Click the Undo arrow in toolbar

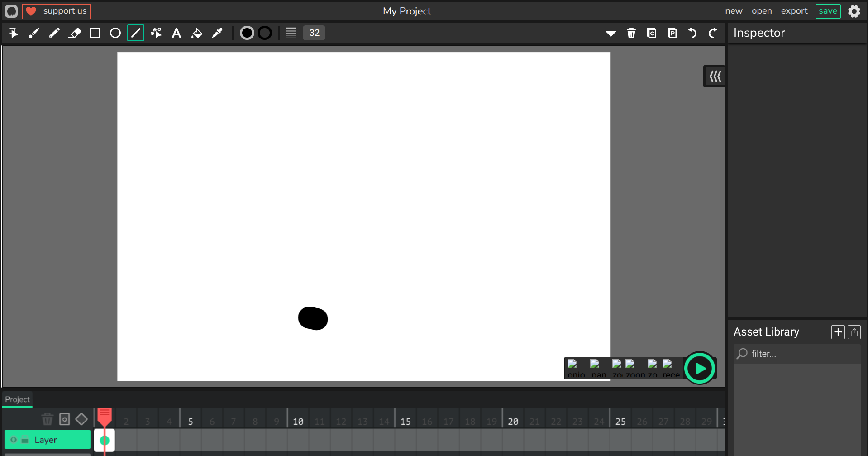point(692,33)
